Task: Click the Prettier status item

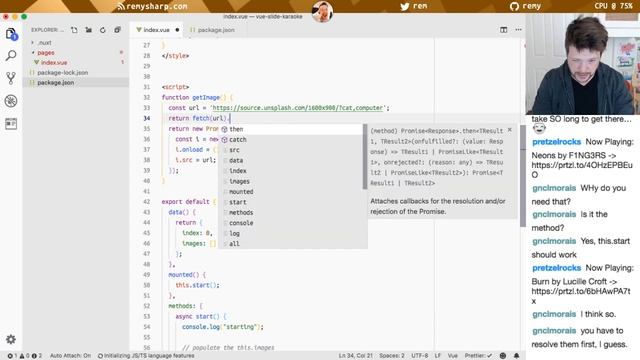Action: point(478,356)
